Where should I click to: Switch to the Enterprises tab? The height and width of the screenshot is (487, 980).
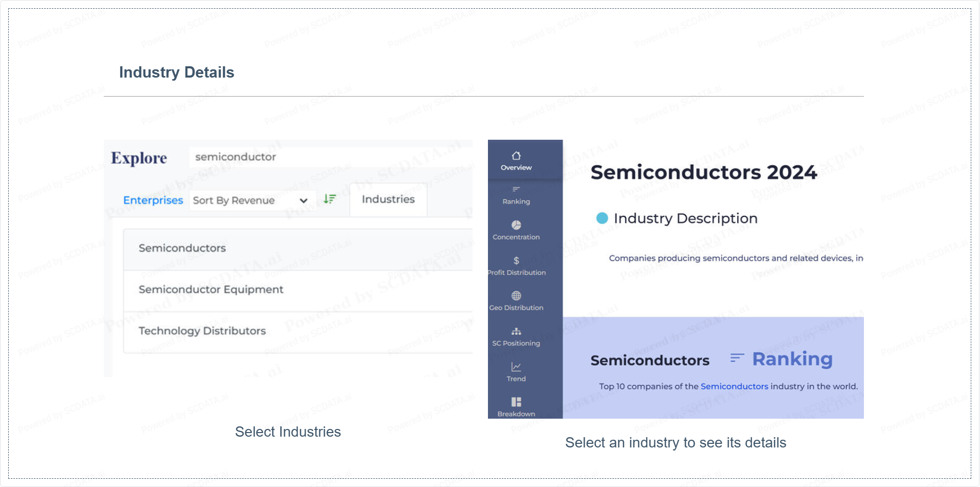click(x=153, y=200)
